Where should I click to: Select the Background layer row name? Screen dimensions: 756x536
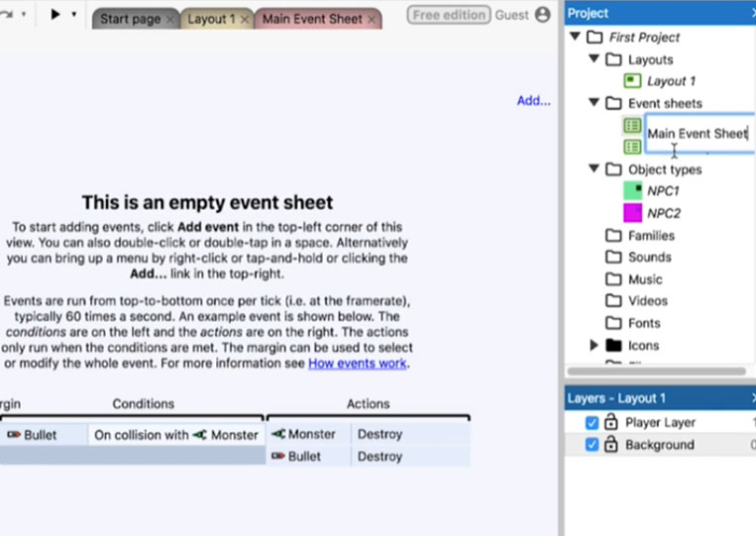point(660,445)
